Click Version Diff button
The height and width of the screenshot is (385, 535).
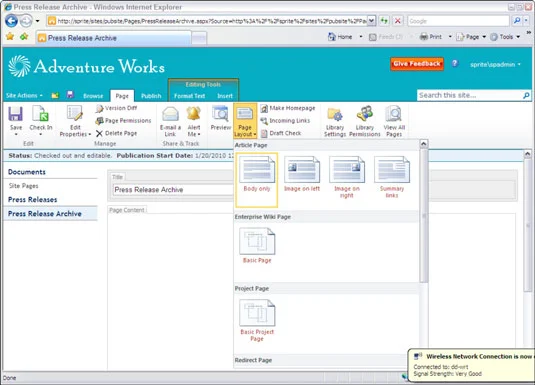117,108
